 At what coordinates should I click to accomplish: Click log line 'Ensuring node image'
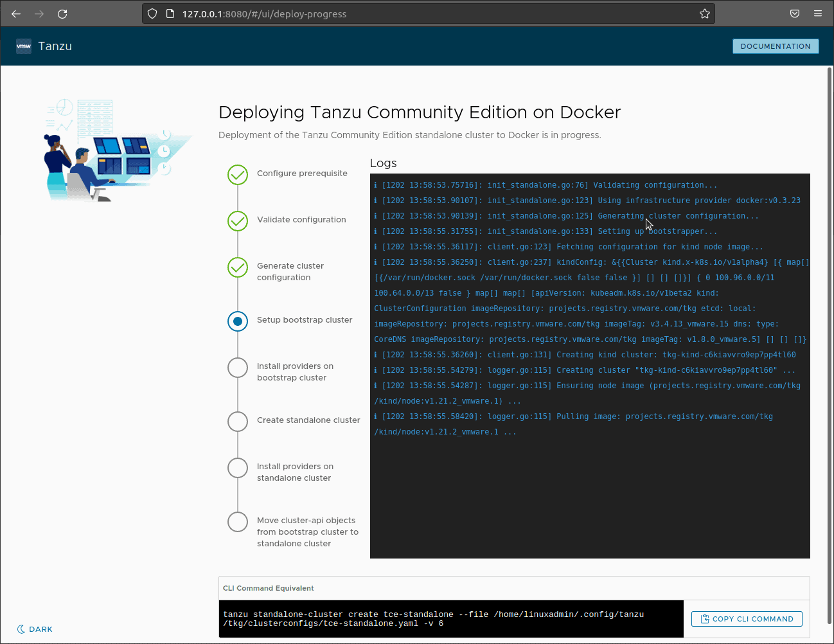(587, 393)
